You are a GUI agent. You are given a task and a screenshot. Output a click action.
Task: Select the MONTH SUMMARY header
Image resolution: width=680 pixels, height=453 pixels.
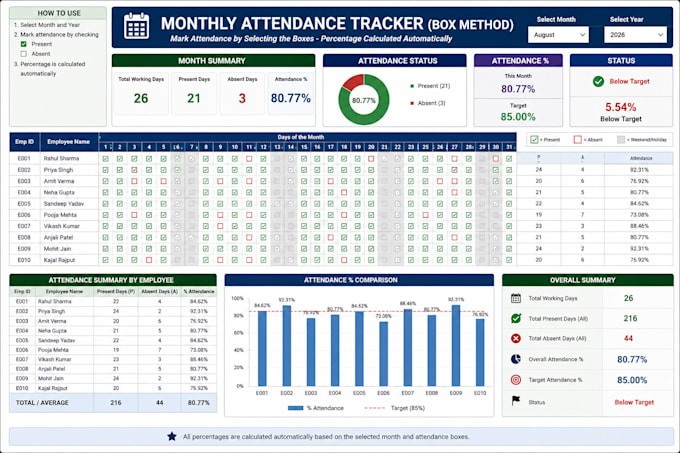click(213, 61)
